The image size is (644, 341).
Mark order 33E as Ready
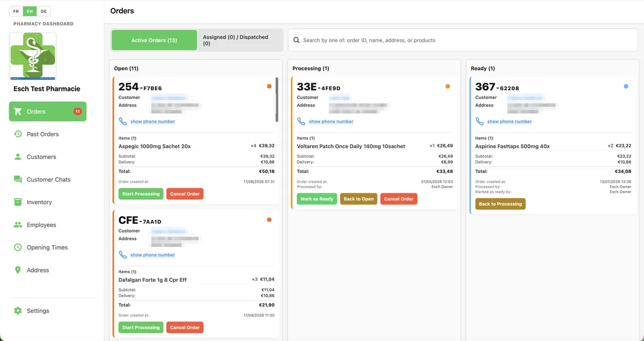coord(317,199)
